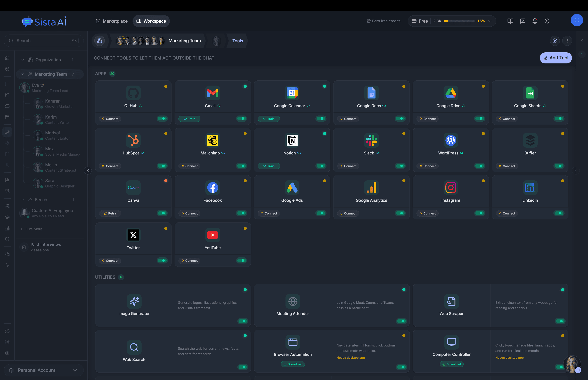The height and width of the screenshot is (380, 588).
Task: Download the Browser Automation desktop app
Action: point(293,364)
